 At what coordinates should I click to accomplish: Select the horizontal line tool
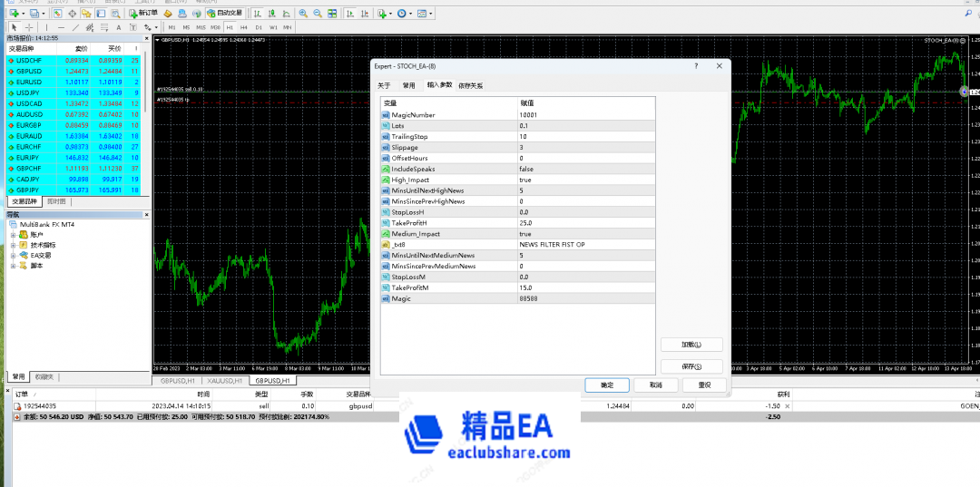(61, 27)
